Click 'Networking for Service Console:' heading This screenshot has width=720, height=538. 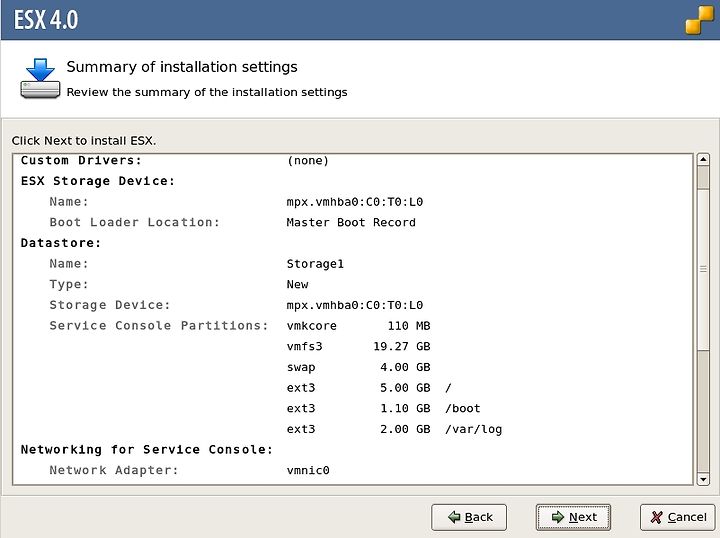coord(147,449)
